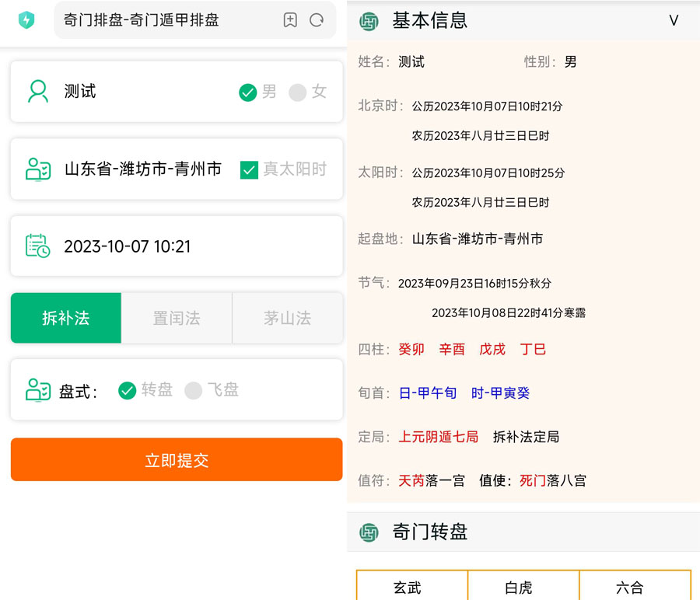Image resolution: width=700 pixels, height=600 pixels.
Task: Click the person icon next to 测试
Action: click(x=37, y=92)
